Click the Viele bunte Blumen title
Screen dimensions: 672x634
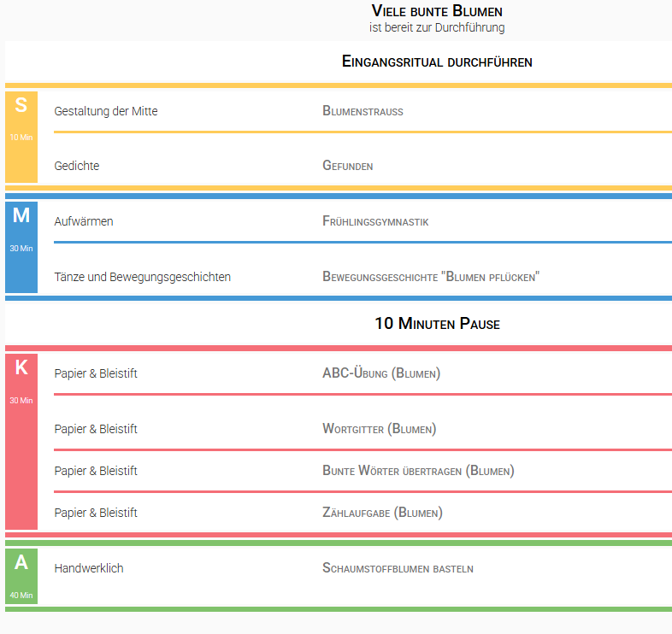point(437,11)
